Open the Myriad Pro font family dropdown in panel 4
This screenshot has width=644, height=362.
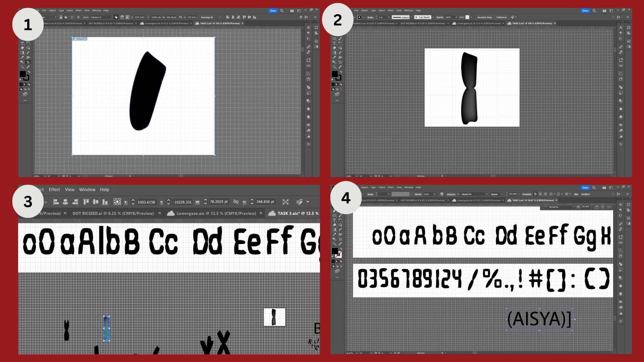[x=486, y=194]
